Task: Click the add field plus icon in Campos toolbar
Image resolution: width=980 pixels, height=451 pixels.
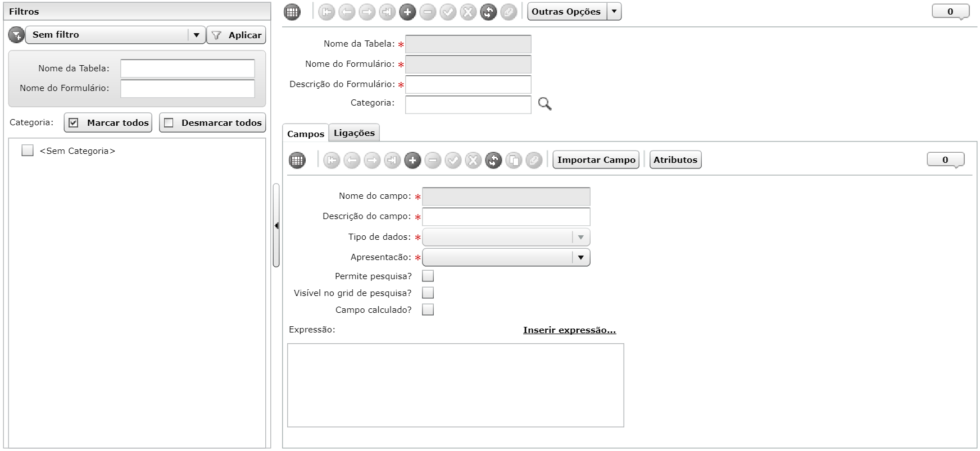Action: (412, 160)
